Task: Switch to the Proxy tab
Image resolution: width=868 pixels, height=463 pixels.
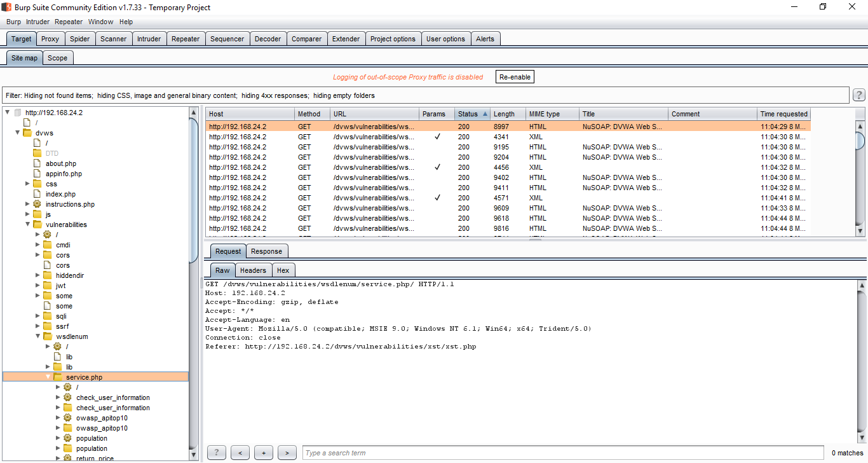Action: pyautogui.click(x=50, y=38)
